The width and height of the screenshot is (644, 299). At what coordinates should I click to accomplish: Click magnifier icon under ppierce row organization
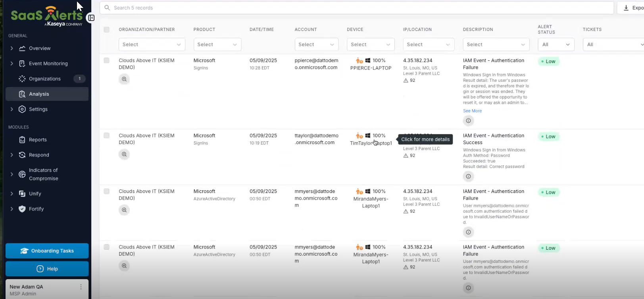(x=124, y=79)
